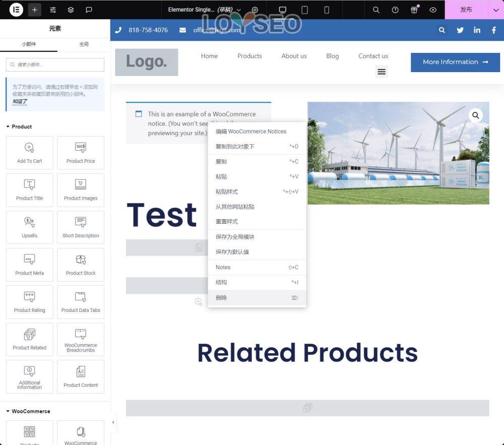Click the Twitter icon in header

coord(460,30)
